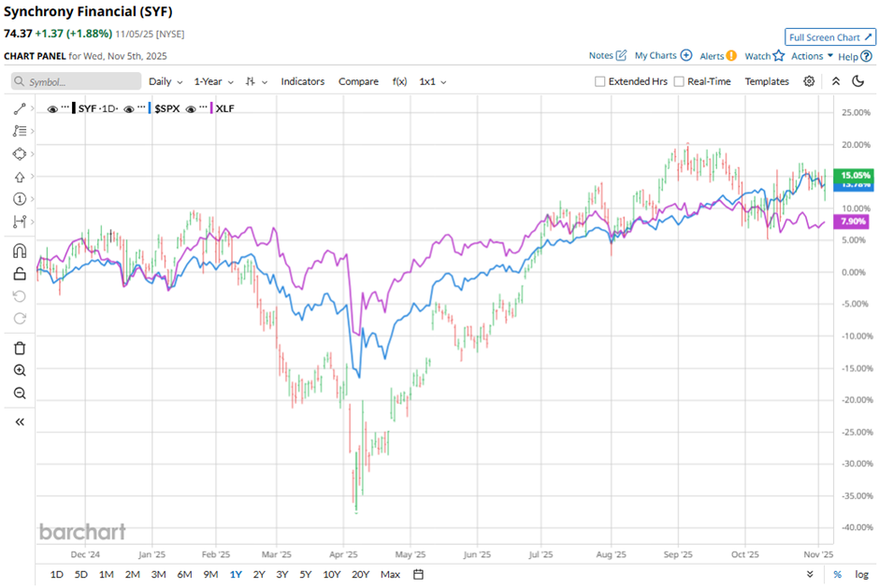Viewport: 879px width, 588px height.
Task: Open the Indicators menu
Action: [x=302, y=81]
